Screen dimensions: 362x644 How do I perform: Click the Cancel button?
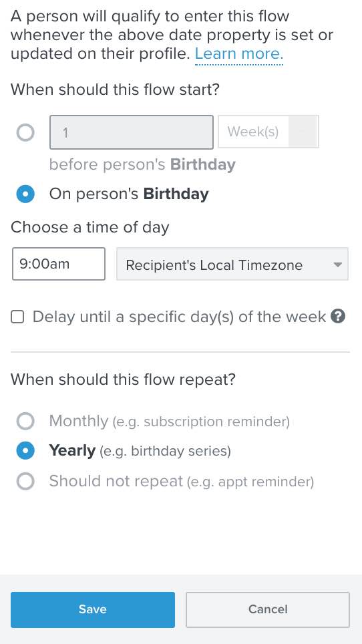pyautogui.click(x=268, y=609)
